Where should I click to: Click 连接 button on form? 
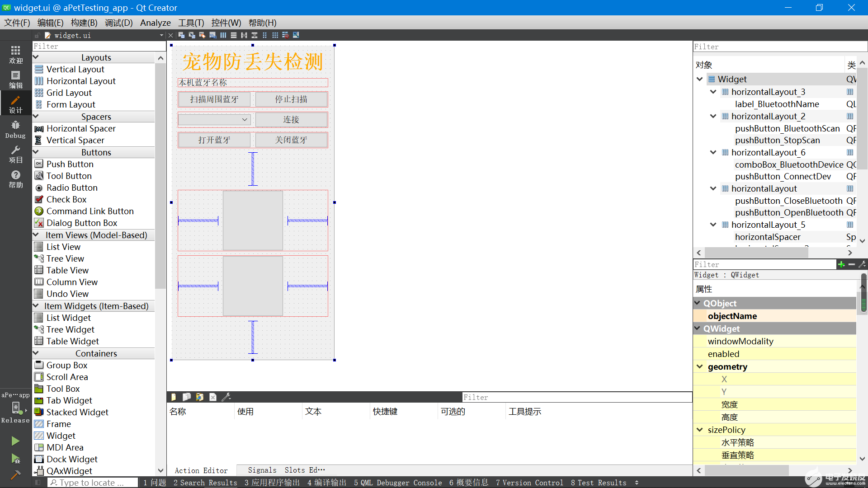point(291,120)
